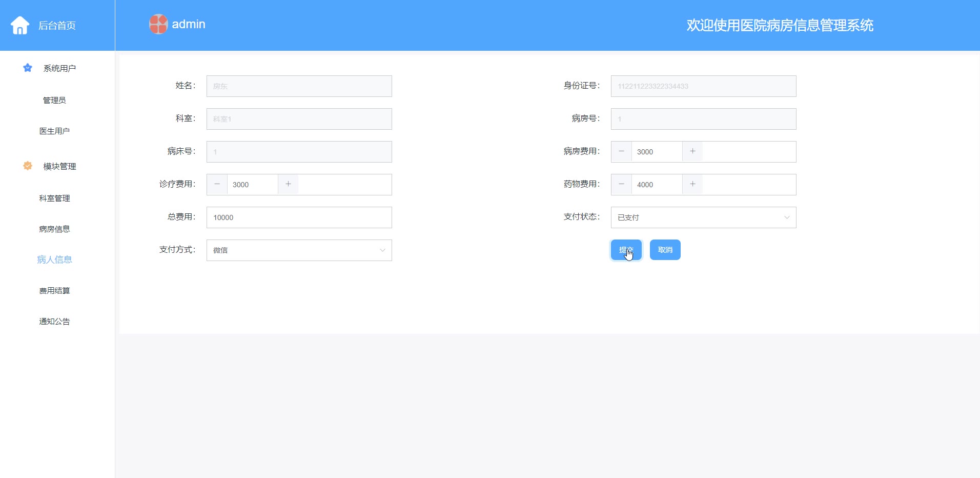980x478 pixels.
Task: Click the 病房费用 value field 3000
Action: [657, 152]
